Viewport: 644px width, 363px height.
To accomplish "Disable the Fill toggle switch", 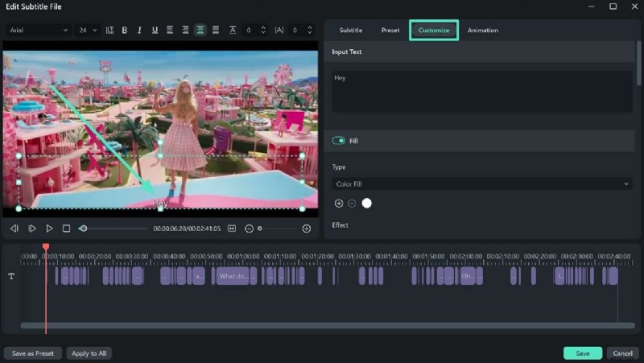I will (339, 141).
